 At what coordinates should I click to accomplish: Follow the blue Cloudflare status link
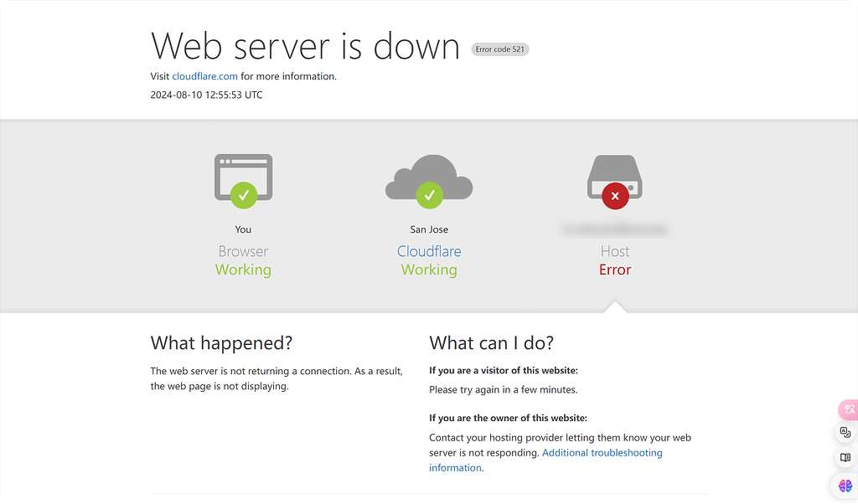pos(429,251)
